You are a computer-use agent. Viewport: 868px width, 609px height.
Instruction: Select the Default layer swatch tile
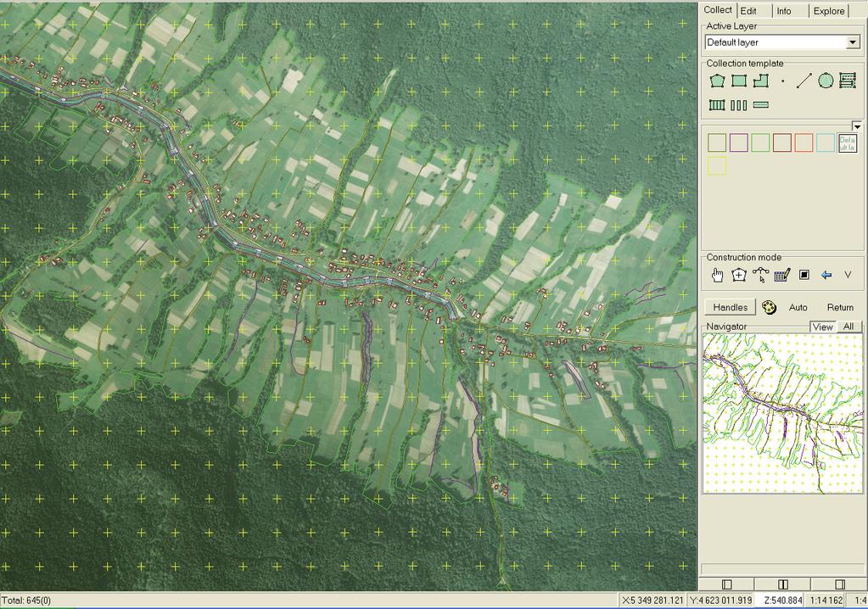pyautogui.click(x=848, y=142)
